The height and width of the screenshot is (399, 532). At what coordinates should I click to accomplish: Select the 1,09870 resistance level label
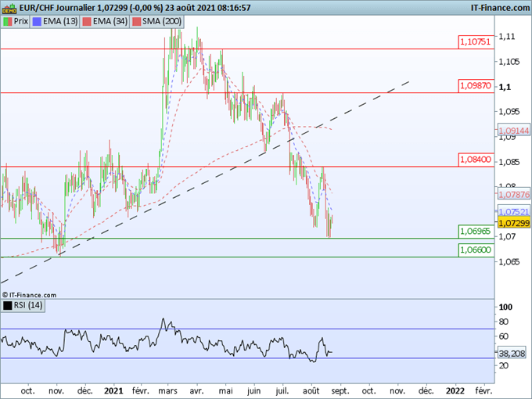click(x=476, y=86)
